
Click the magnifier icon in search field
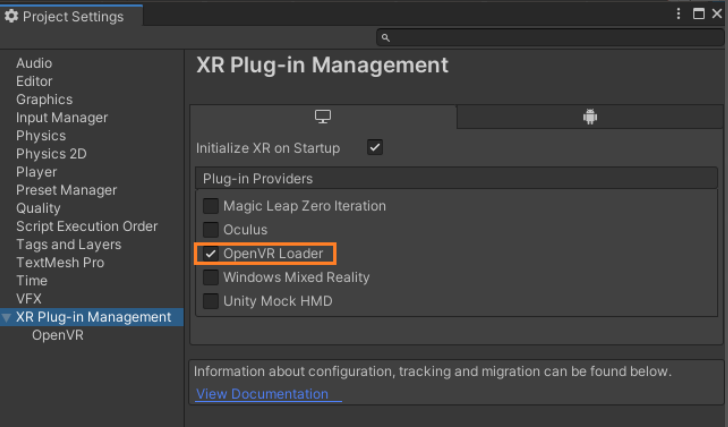(386, 38)
